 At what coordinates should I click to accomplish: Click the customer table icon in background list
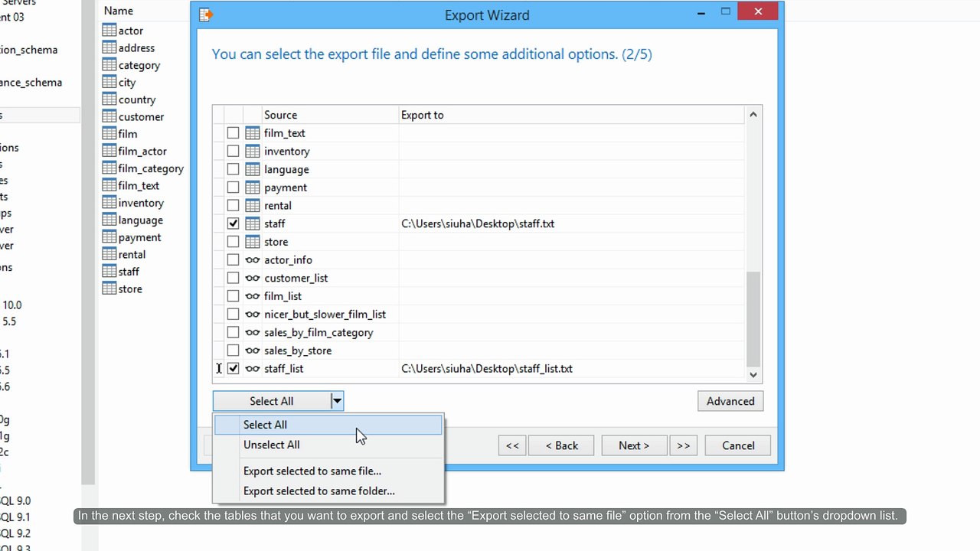109,116
